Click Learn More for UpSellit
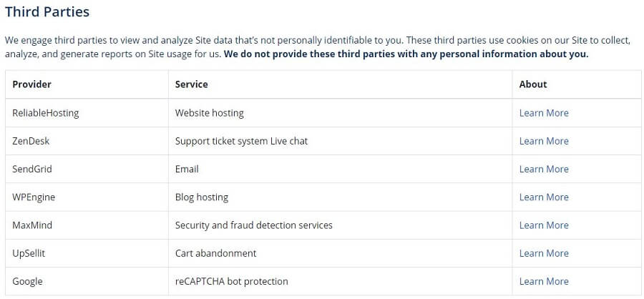Screen dimensions: 644x299 (x=544, y=253)
